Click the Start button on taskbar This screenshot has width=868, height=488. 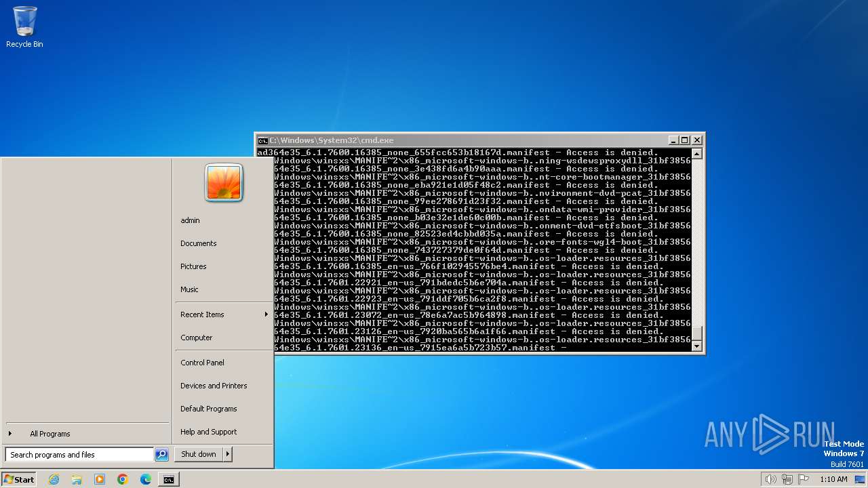pos(19,479)
